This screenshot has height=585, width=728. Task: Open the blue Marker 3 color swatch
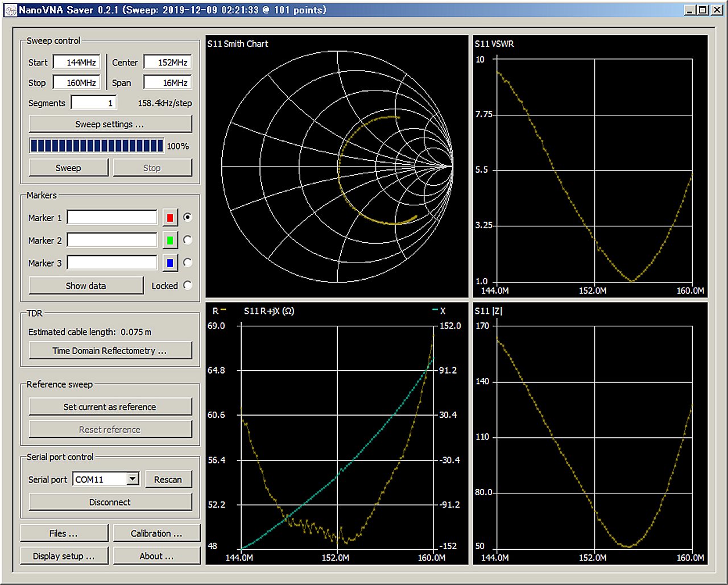click(170, 263)
